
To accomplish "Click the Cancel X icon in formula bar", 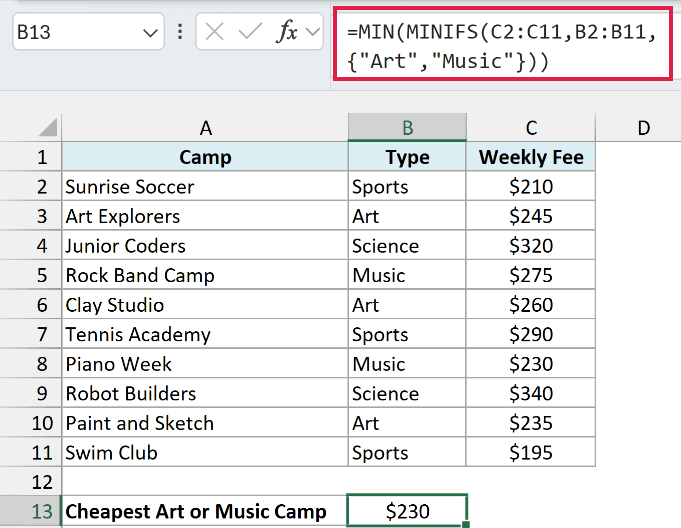I will 215,32.
